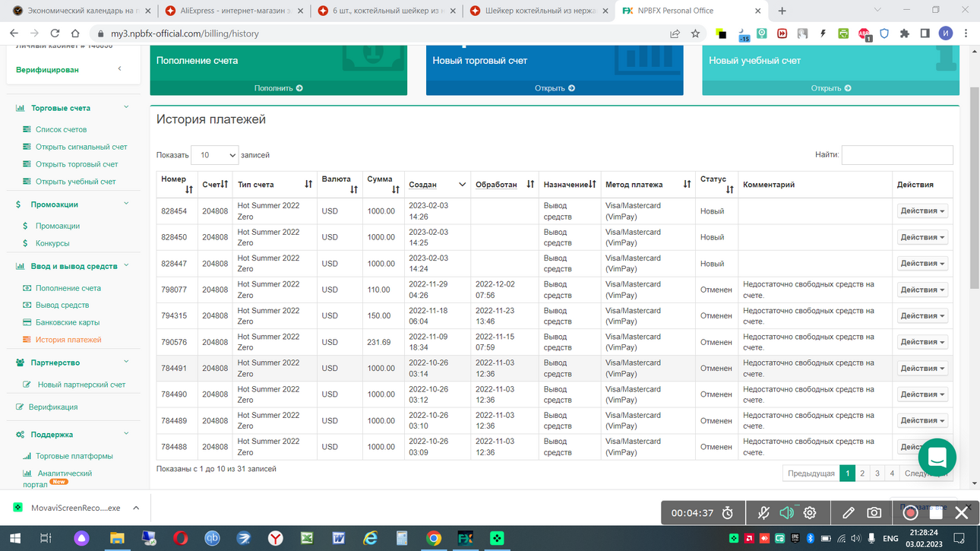The width and height of the screenshot is (980, 551).
Task: Sort the table by Метод платежа column
Action: click(x=648, y=185)
